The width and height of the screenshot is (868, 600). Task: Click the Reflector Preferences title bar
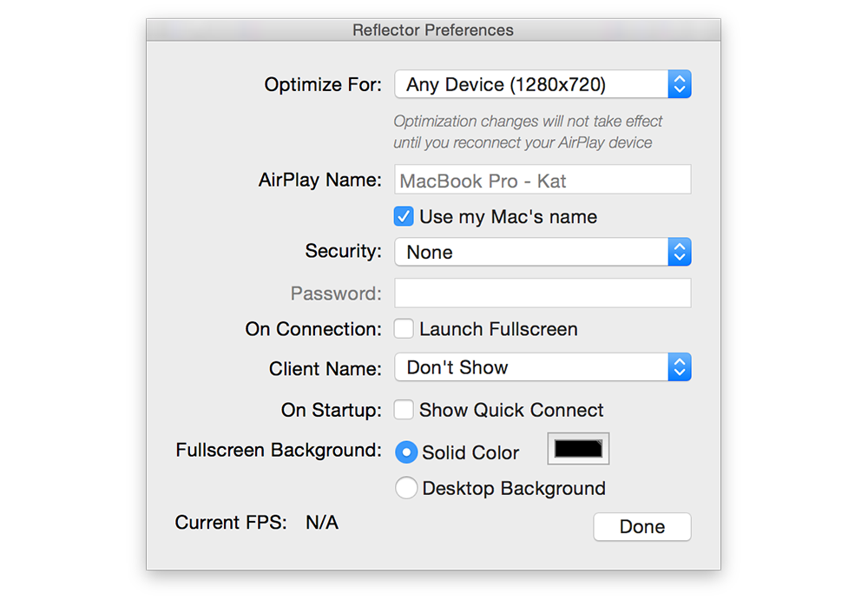click(433, 30)
